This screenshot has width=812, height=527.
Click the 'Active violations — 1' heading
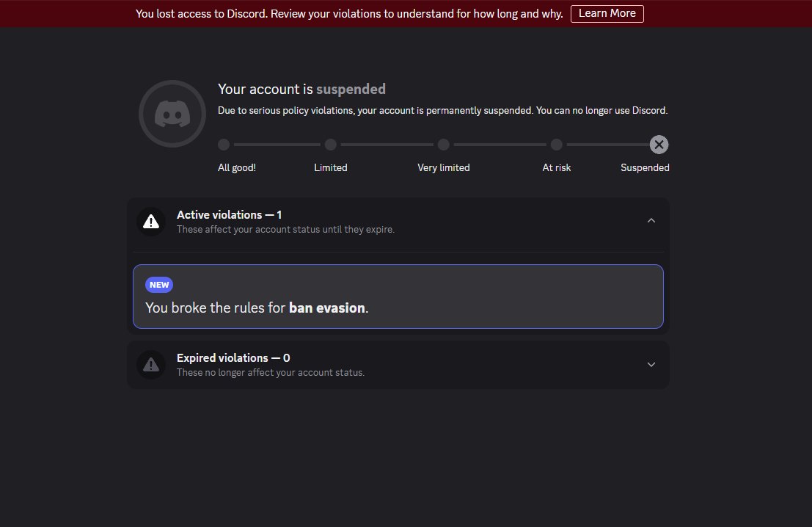click(x=229, y=214)
